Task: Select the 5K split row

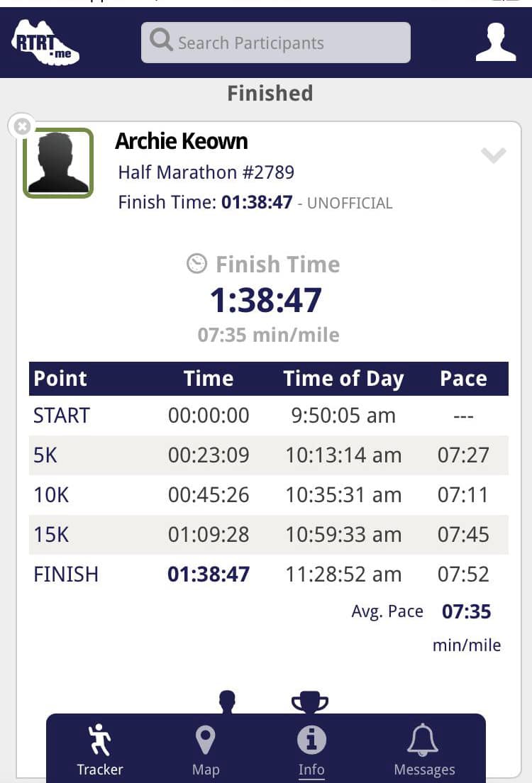Action: point(268,455)
